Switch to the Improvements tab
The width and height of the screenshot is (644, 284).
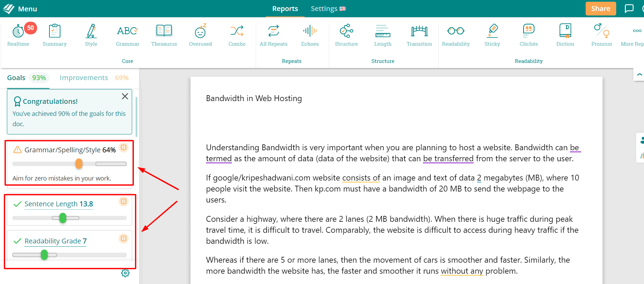coord(84,78)
